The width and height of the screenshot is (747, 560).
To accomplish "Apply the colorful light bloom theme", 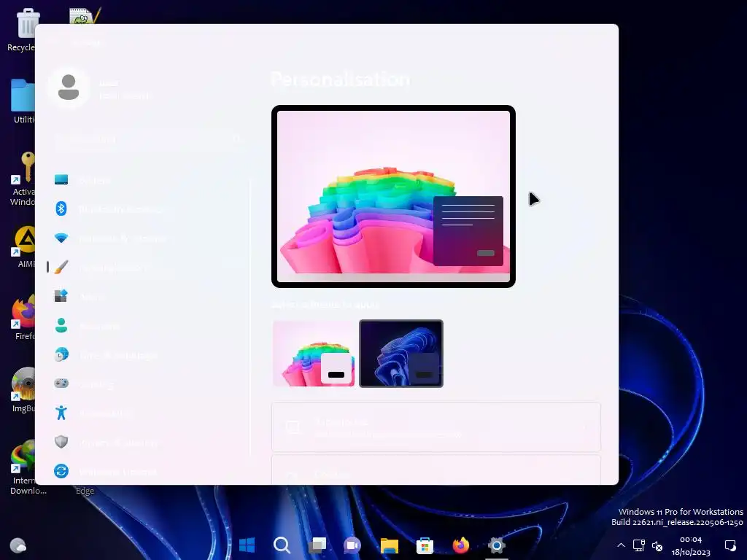I will [314, 354].
